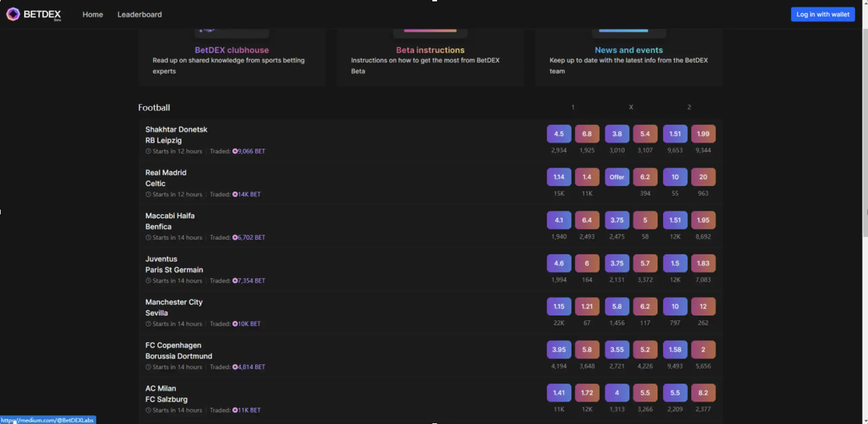The width and height of the screenshot is (868, 424).
Task: Select FC Salzburg lay odds 8.2
Action: (703, 393)
